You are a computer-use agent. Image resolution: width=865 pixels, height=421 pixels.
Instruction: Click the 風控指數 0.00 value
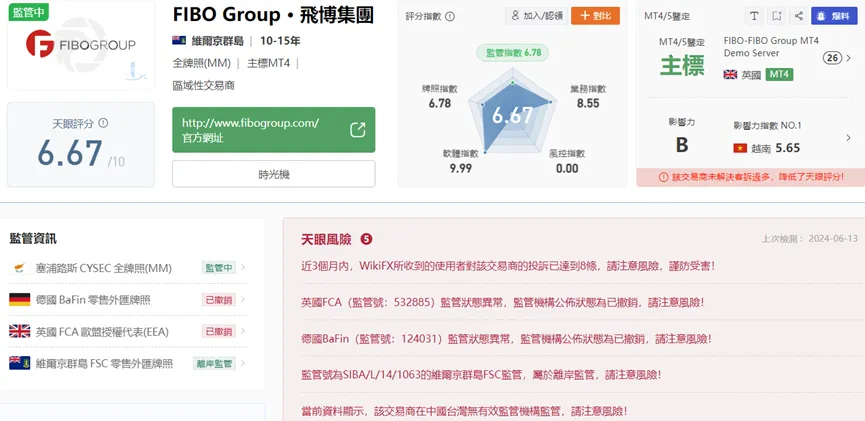tap(567, 168)
